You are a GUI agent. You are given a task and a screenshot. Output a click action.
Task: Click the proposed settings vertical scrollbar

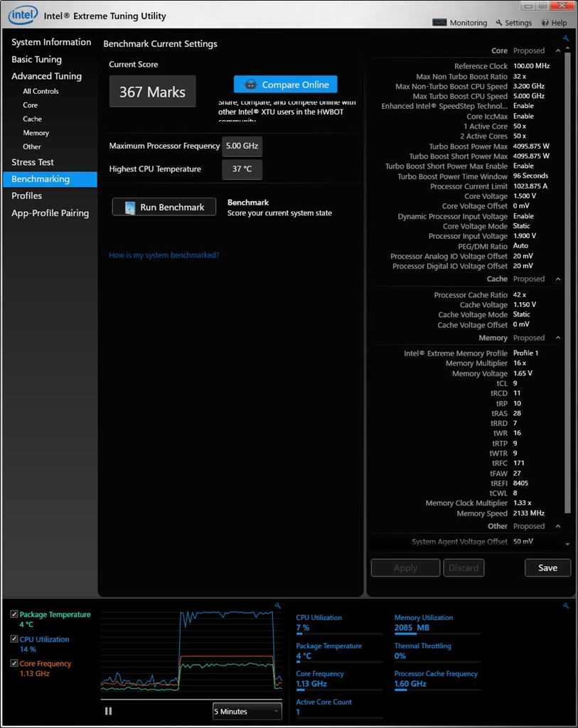point(567,283)
